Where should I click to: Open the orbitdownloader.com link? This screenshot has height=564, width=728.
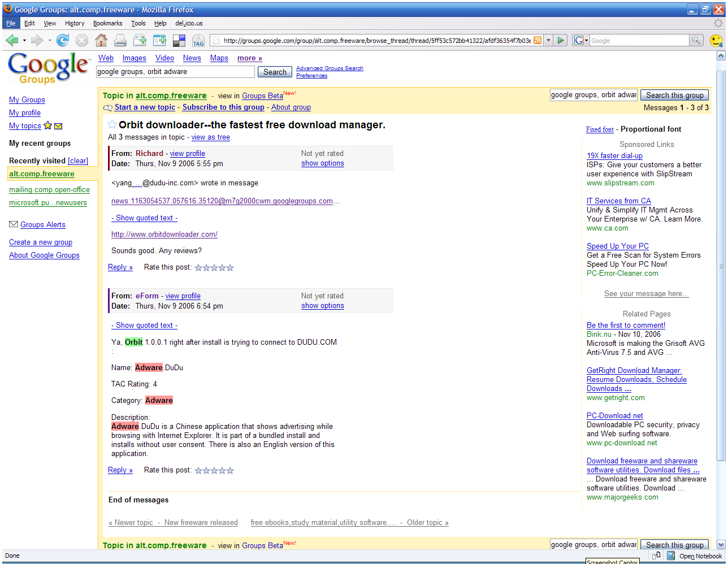[164, 235]
